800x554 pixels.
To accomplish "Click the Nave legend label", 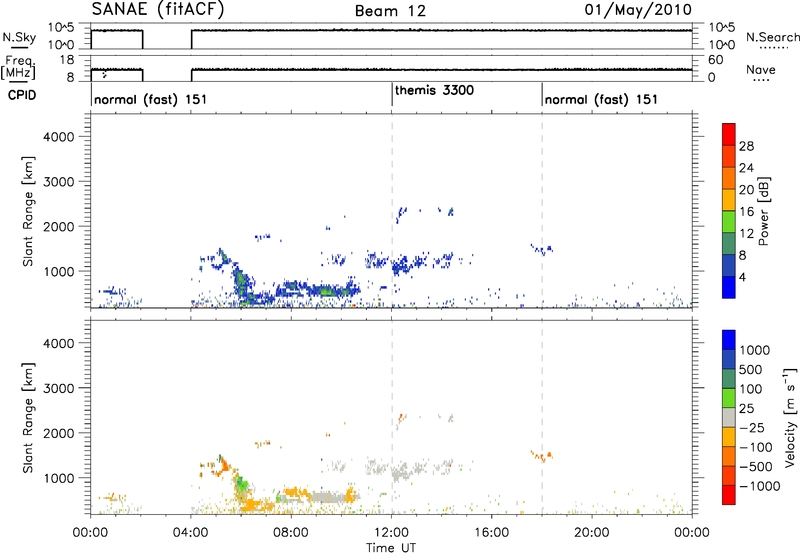I will point(761,70).
